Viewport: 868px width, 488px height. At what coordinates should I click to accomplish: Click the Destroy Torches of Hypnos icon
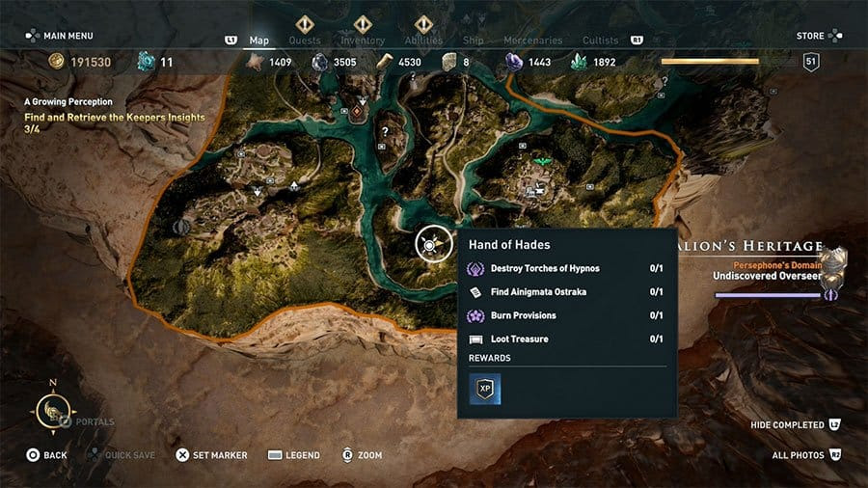pos(475,269)
